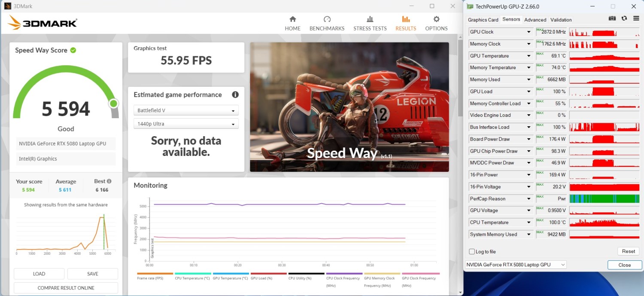644x296 pixels.
Task: Enable the Log to file checkbox
Action: pos(472,252)
